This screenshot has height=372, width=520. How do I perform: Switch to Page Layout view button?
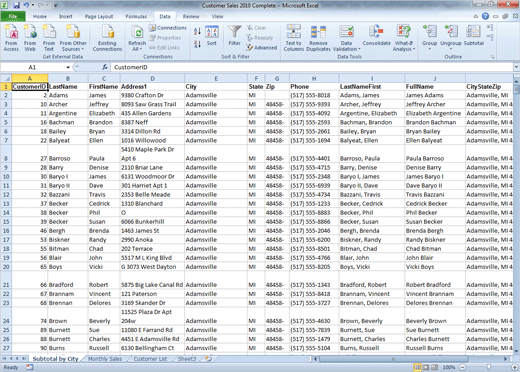click(426, 367)
